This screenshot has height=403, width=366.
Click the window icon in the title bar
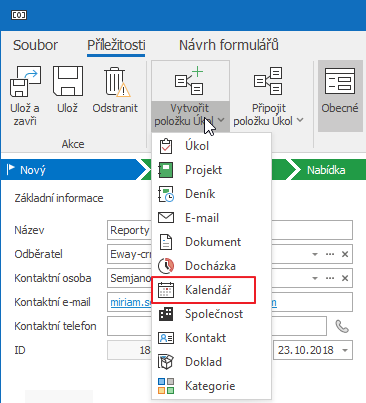(19, 15)
